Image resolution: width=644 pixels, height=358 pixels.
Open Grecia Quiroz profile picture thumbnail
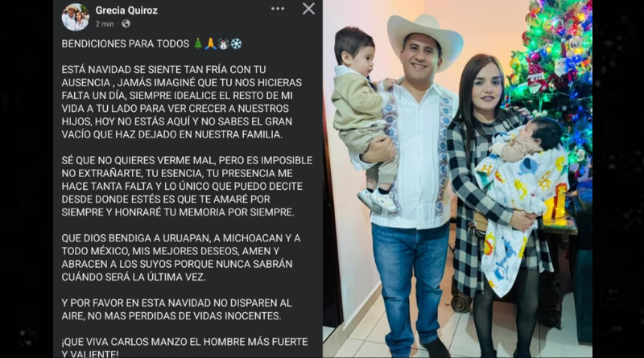(75, 17)
